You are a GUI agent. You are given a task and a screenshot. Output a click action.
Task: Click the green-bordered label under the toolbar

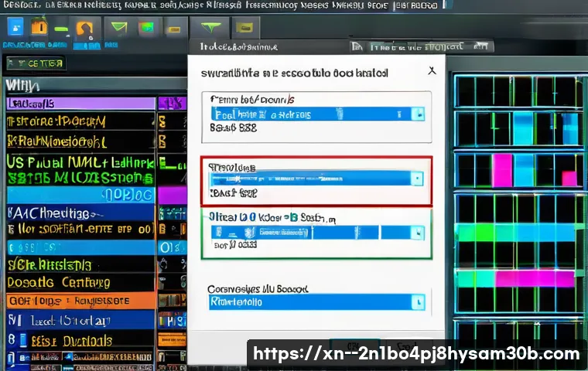tap(36, 63)
